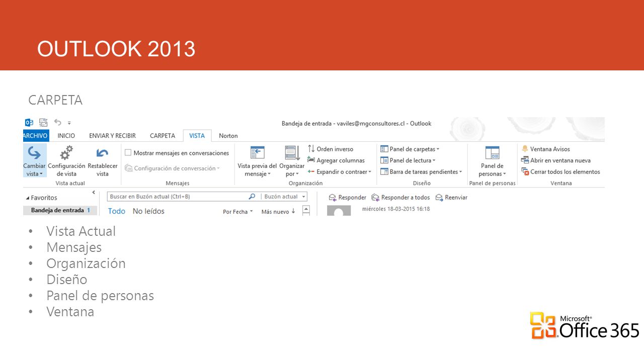Open Panel de personas menu
Viewport: 644px width, 362px height.
(492, 160)
